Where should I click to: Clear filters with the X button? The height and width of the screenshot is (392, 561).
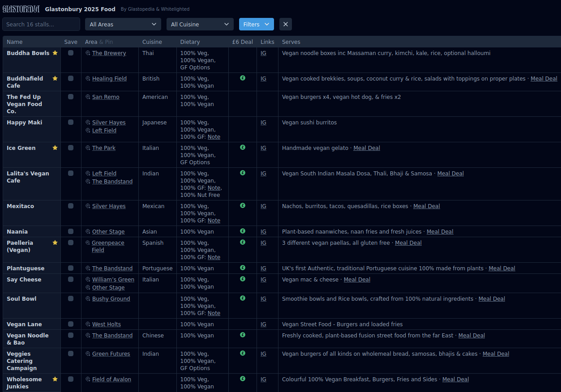[x=286, y=24]
